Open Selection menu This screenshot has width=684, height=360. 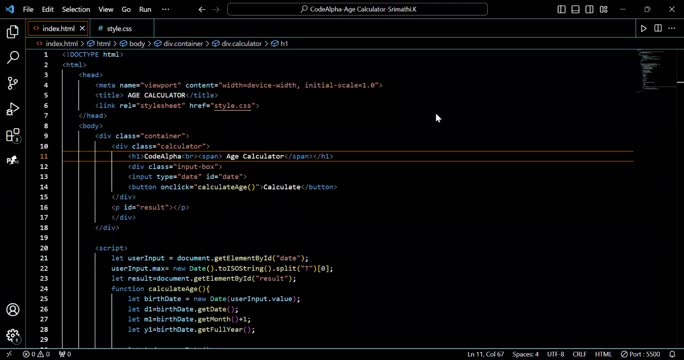pos(76,9)
